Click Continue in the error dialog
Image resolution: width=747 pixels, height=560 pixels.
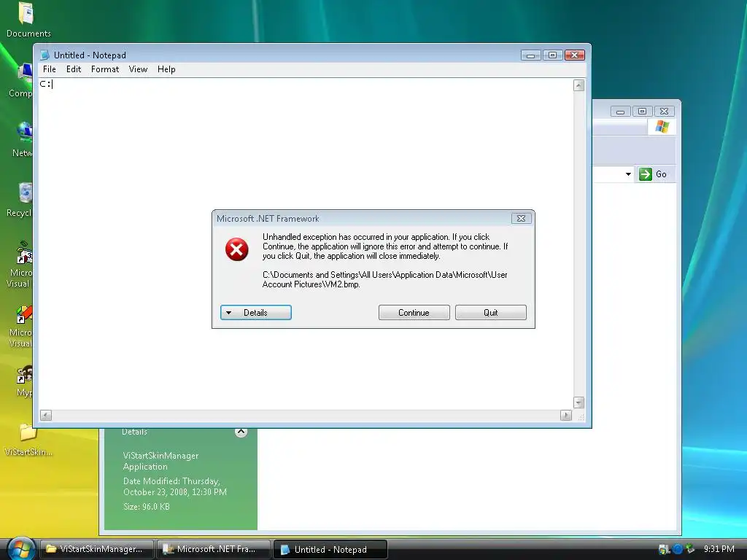point(414,312)
